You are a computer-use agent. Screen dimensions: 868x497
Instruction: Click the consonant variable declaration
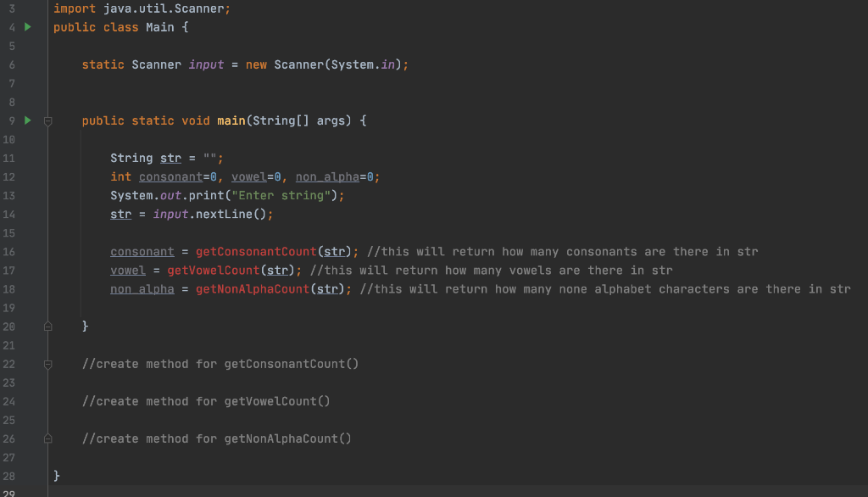[170, 176]
